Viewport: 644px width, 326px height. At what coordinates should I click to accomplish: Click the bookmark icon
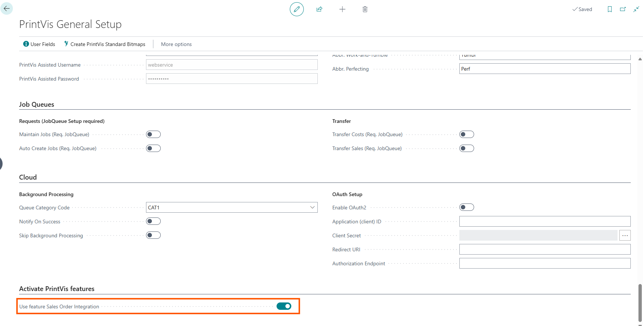pos(609,9)
